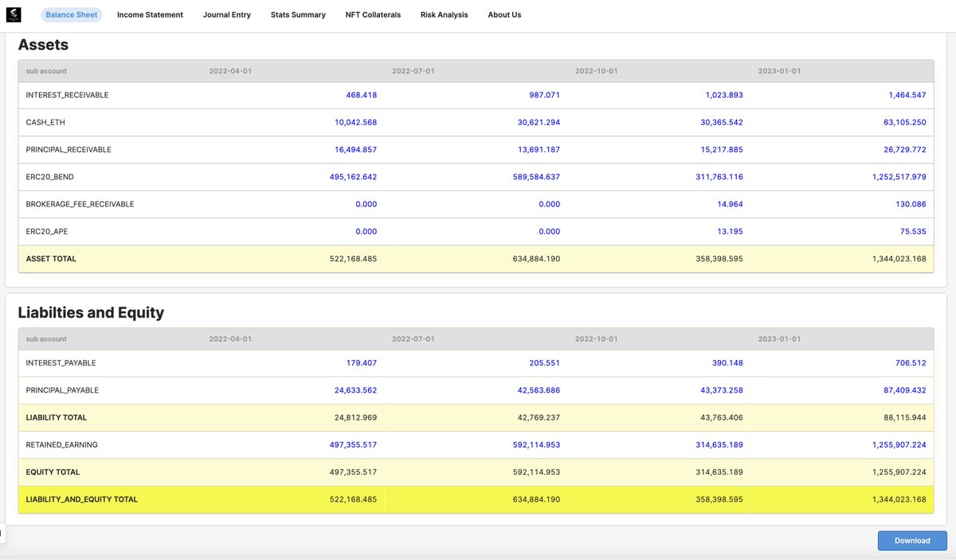956x560 pixels.
Task: Select PRINCIPAL_RECEIVABLE value 15,217.885
Action: [x=722, y=150]
